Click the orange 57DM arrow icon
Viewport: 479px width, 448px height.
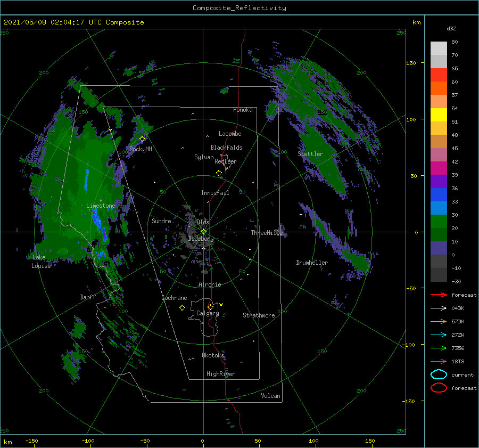point(439,321)
